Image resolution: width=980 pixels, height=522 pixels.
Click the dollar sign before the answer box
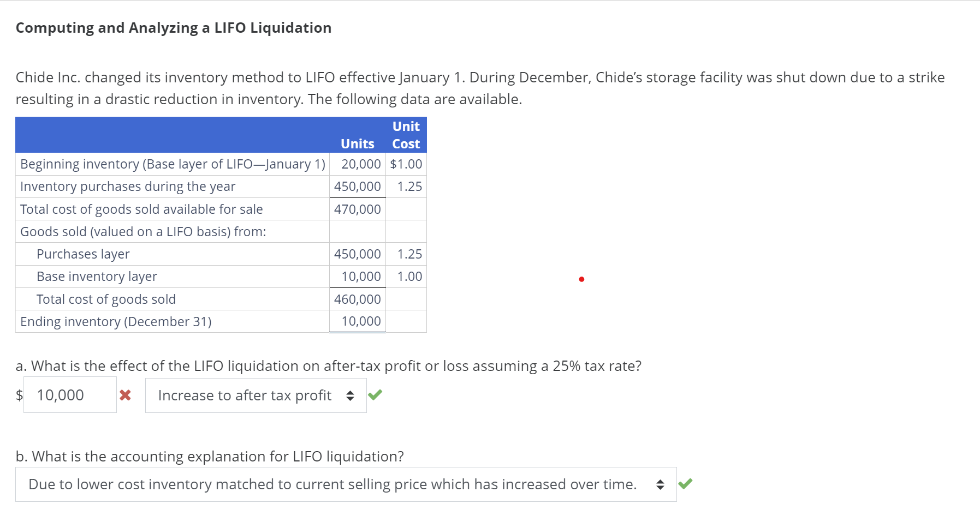19,395
